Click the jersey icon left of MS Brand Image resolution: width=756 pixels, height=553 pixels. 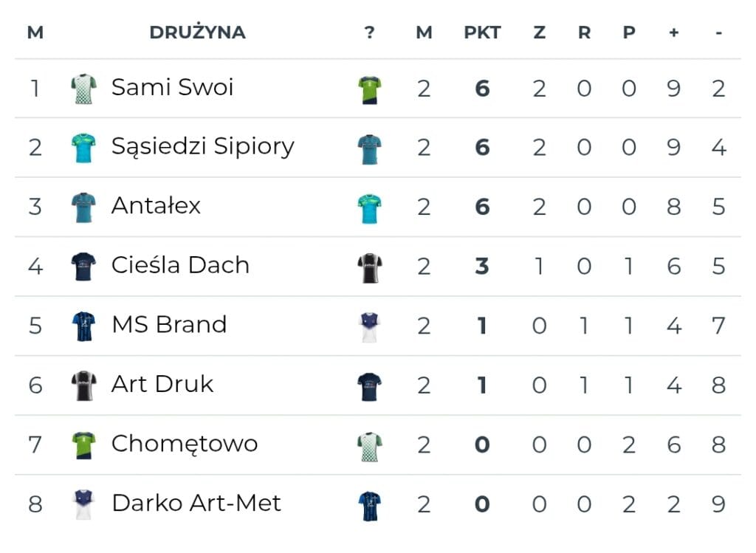click(x=83, y=326)
